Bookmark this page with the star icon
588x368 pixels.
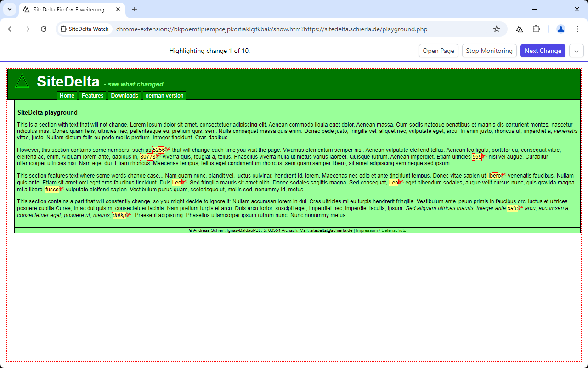pyautogui.click(x=497, y=29)
